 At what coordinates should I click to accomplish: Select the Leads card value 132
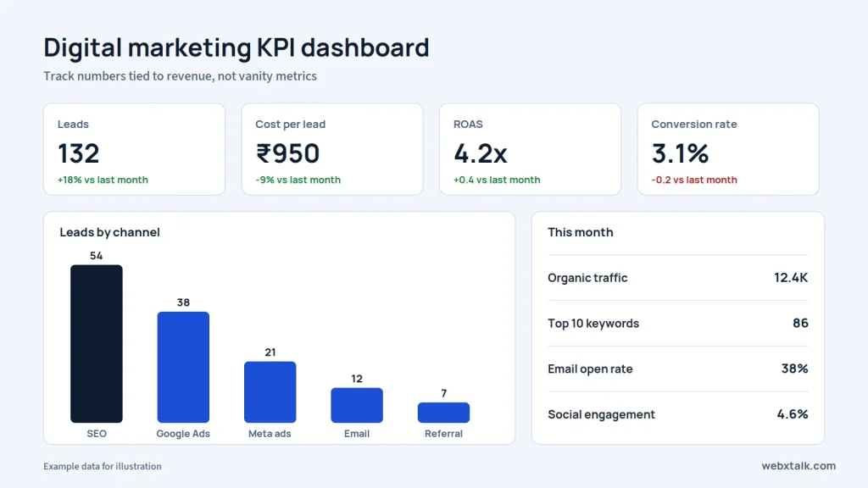(79, 153)
